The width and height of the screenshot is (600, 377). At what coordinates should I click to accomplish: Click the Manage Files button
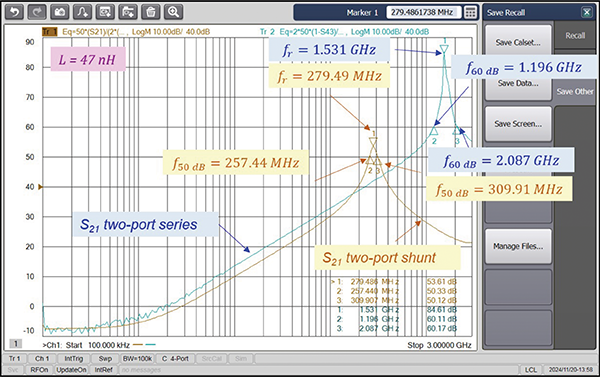coord(518,246)
